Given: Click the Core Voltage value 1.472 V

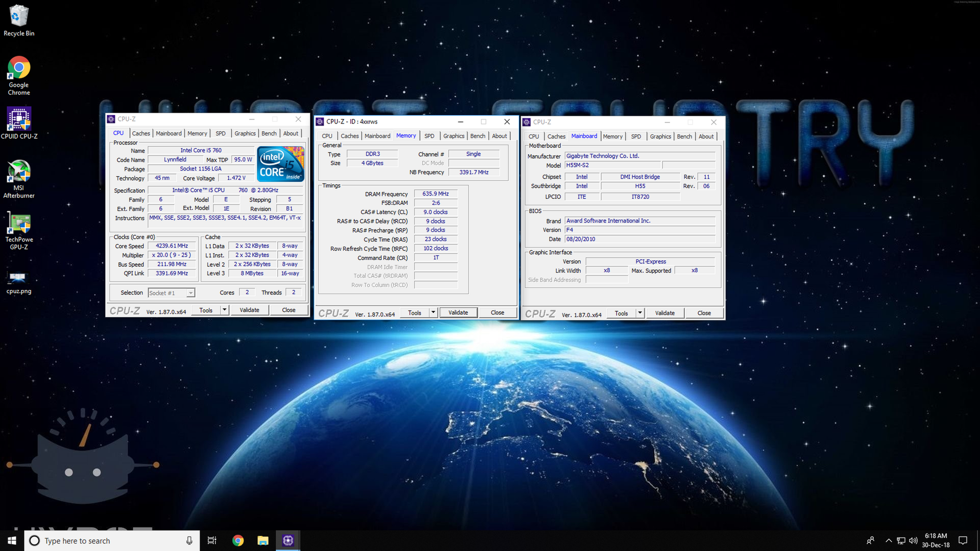Looking at the screenshot, I should [x=236, y=178].
